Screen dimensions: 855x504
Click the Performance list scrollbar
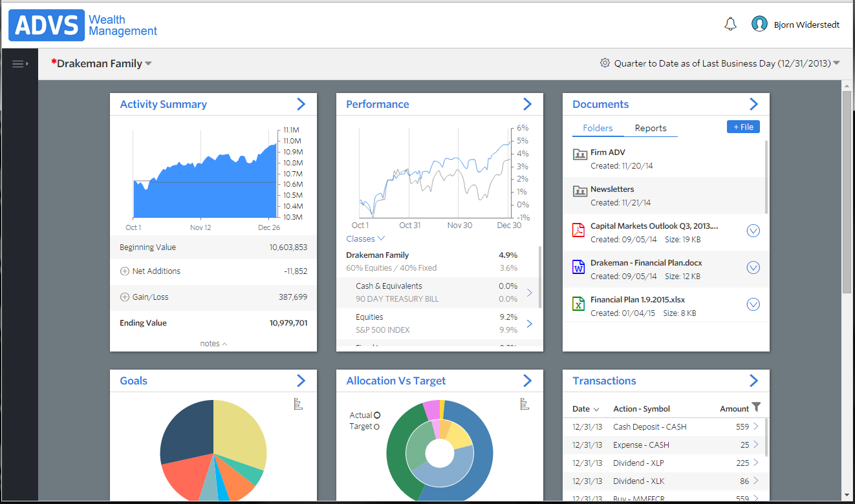[x=540, y=278]
